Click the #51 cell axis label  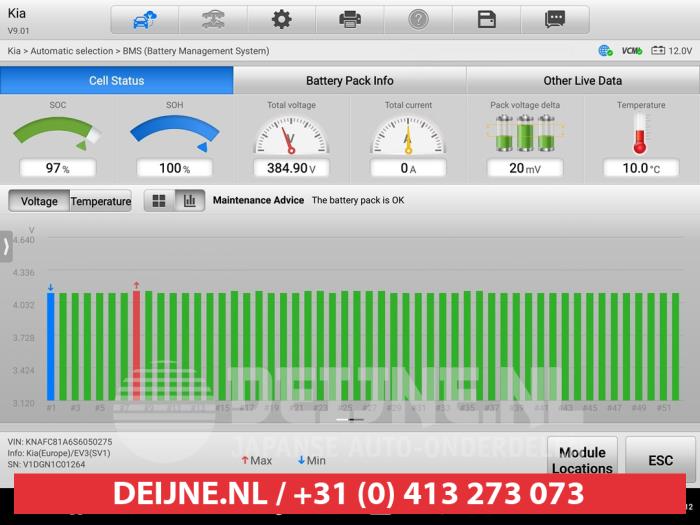[x=664, y=408]
